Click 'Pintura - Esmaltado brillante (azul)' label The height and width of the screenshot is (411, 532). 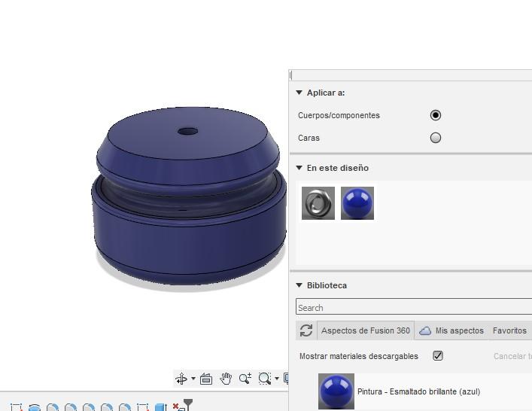coord(418,391)
